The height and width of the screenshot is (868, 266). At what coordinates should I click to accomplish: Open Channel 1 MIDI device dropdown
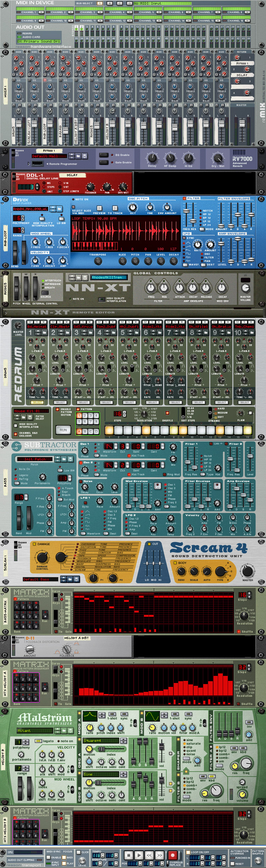click(41, 12)
